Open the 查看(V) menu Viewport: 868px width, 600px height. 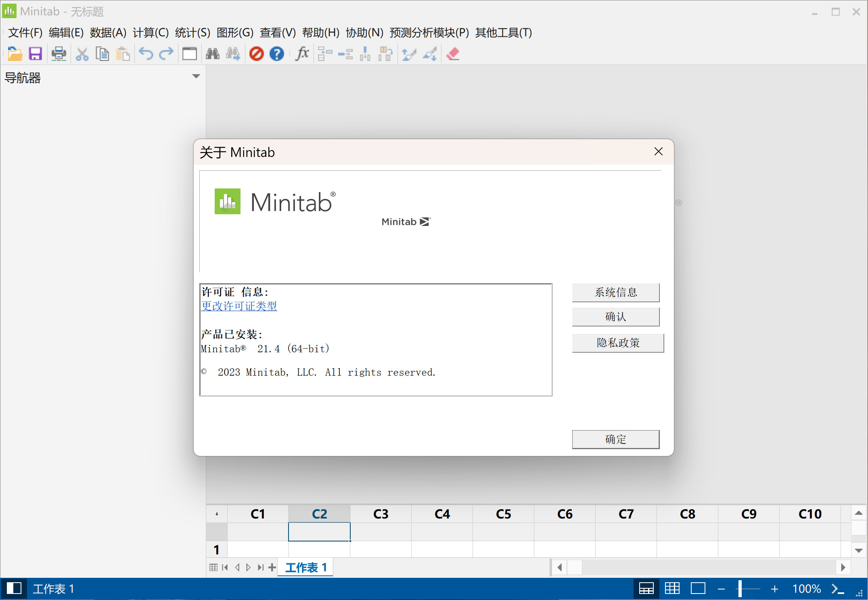click(x=278, y=33)
